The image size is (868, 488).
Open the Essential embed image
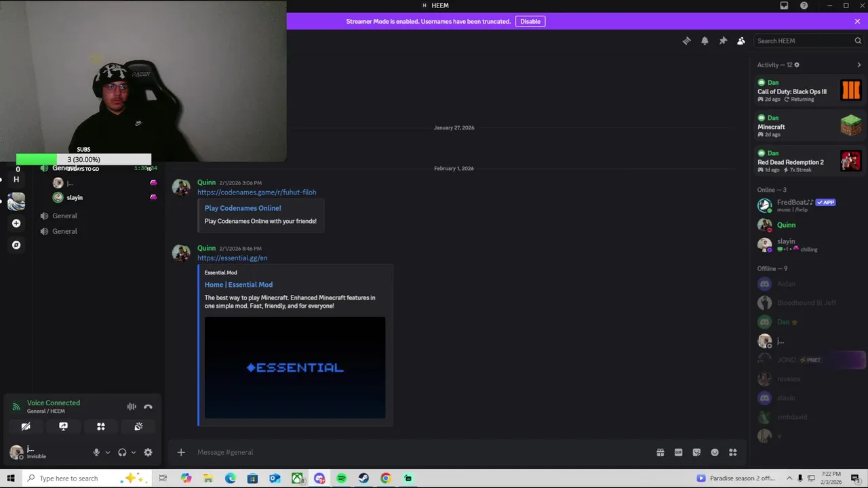(295, 367)
